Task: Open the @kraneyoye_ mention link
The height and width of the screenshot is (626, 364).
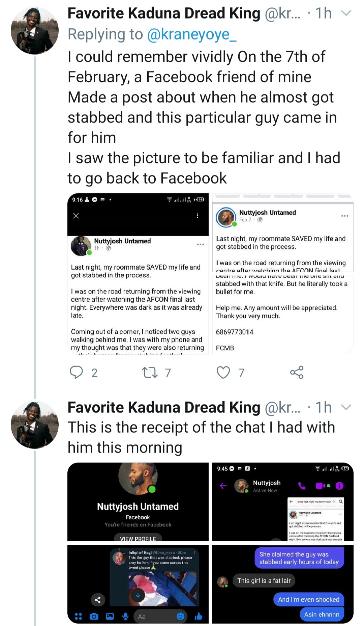Action: point(192,34)
